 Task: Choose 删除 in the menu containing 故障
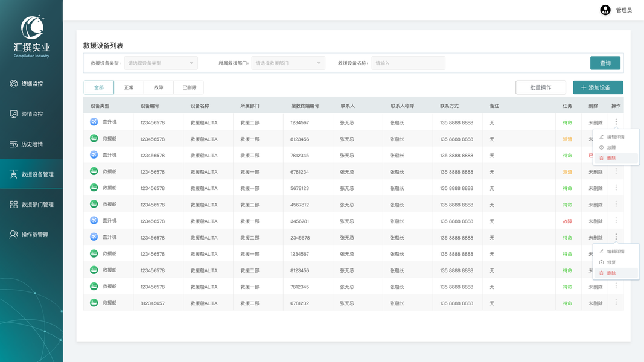(616, 158)
